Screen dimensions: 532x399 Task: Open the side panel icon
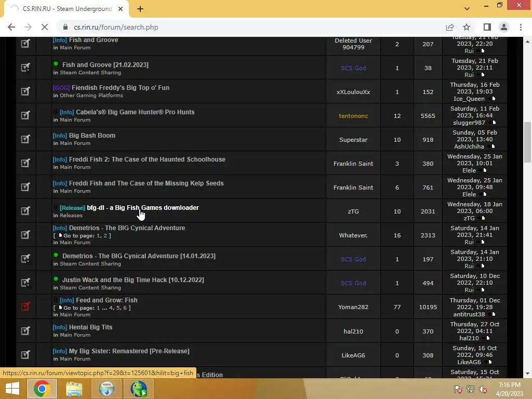coord(487,27)
